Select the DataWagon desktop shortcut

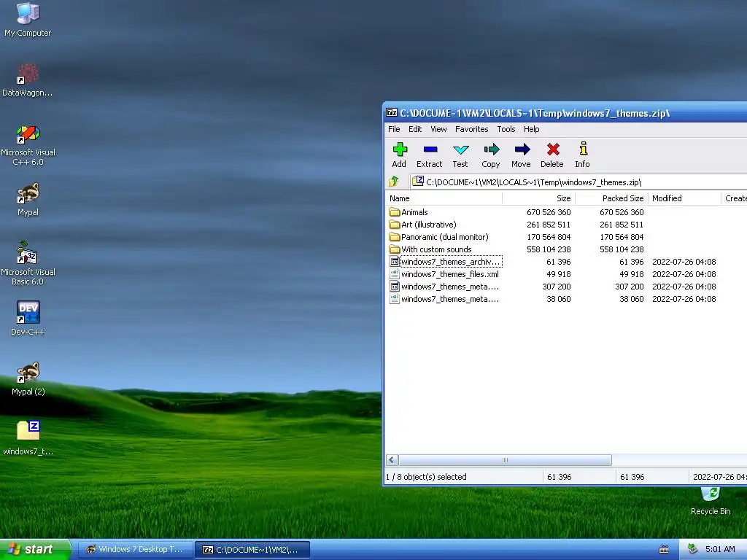[x=28, y=80]
